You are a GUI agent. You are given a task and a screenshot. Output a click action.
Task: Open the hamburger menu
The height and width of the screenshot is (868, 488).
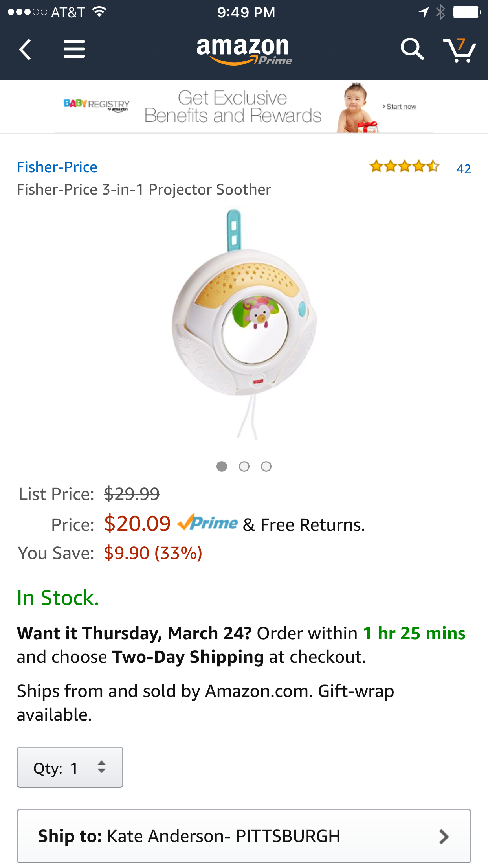(x=74, y=50)
